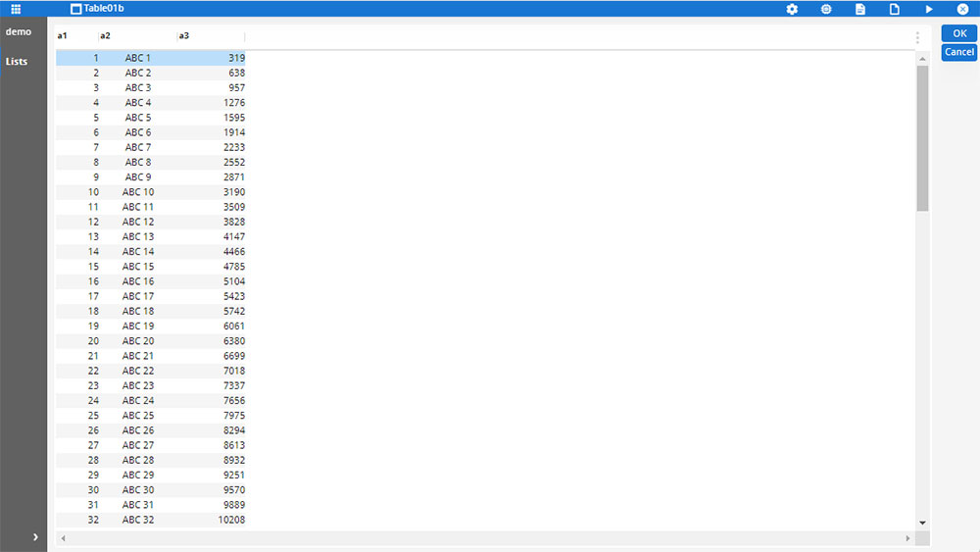Confirm with the OK button

(x=959, y=33)
